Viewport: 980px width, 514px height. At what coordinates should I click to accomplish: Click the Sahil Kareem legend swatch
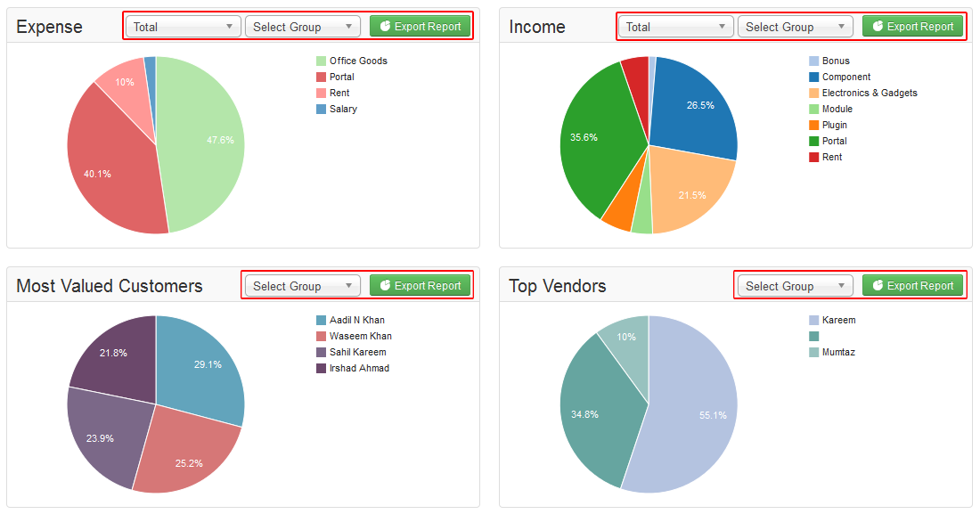[x=322, y=352]
